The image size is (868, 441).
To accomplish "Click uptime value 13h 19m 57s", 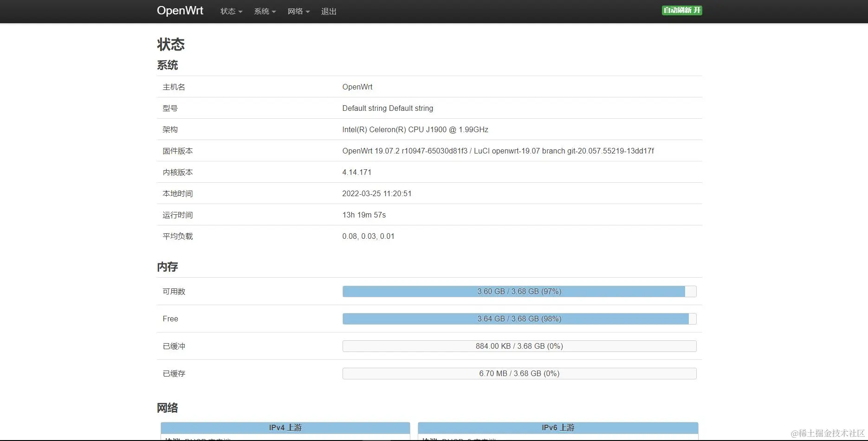I will (x=364, y=215).
